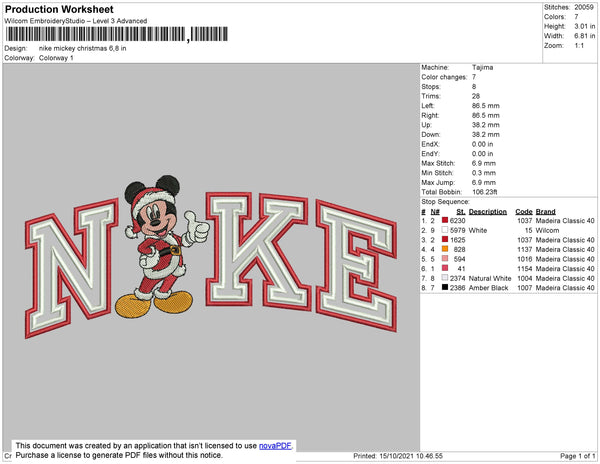Screen dimensions: 600x464
Task: Select the 'Wilcom EmbroideryStudio – Level 3 Advanced' text
Action: [x=76, y=21]
